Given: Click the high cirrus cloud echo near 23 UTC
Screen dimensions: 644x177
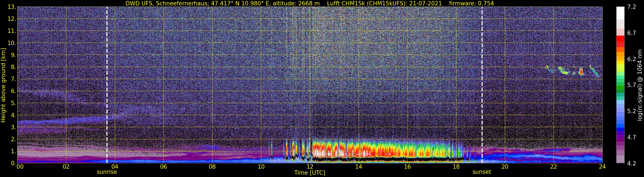Looking at the screenshot, I should coord(581,71).
